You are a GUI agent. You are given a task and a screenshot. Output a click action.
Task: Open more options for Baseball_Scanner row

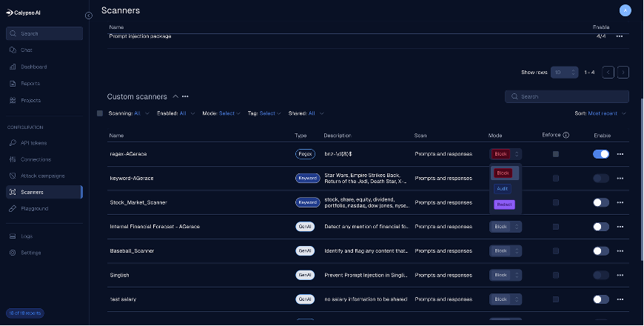620,250
